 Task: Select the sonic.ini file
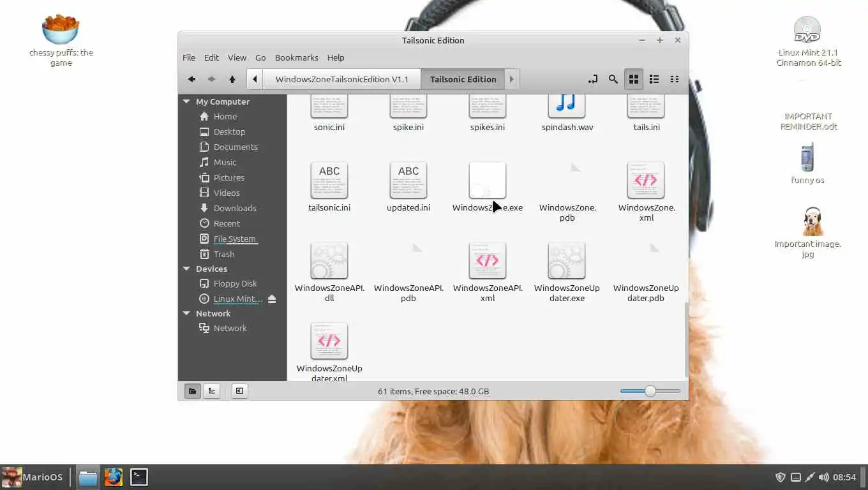pos(329,114)
